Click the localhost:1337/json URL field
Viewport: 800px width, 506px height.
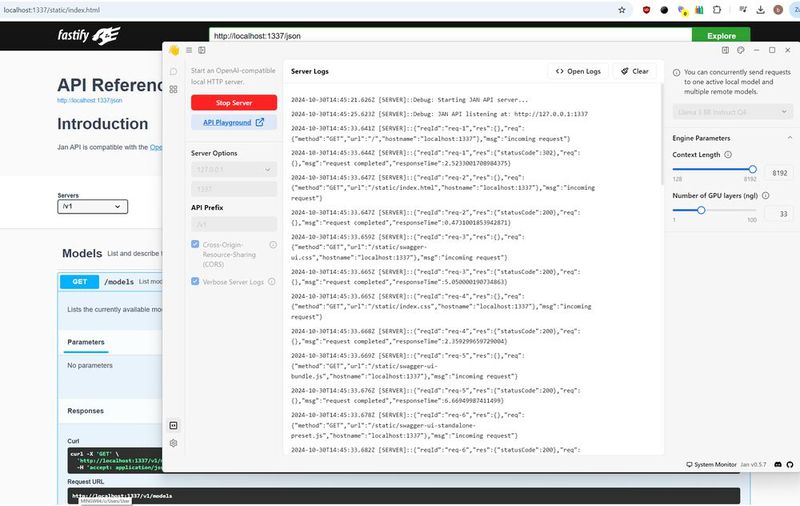(450, 36)
